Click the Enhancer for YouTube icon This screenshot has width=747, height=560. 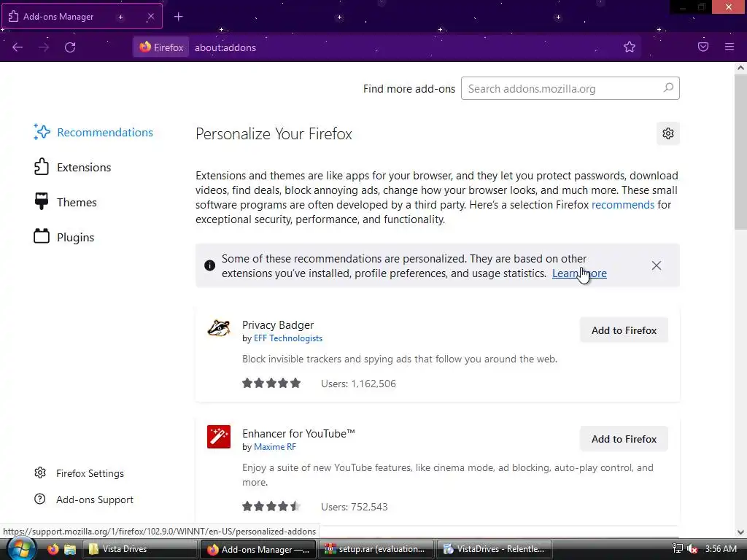pyautogui.click(x=219, y=437)
